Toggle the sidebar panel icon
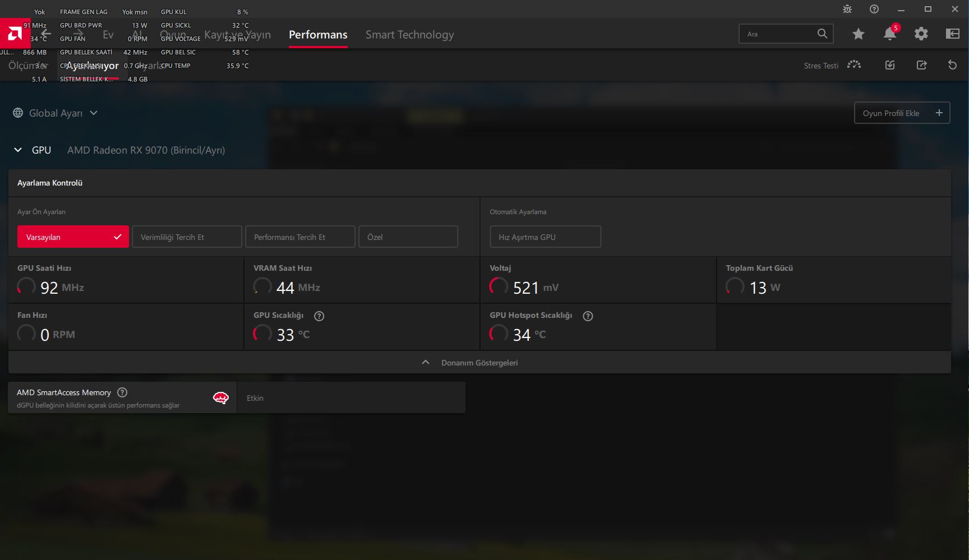The image size is (969, 560). click(x=953, y=34)
